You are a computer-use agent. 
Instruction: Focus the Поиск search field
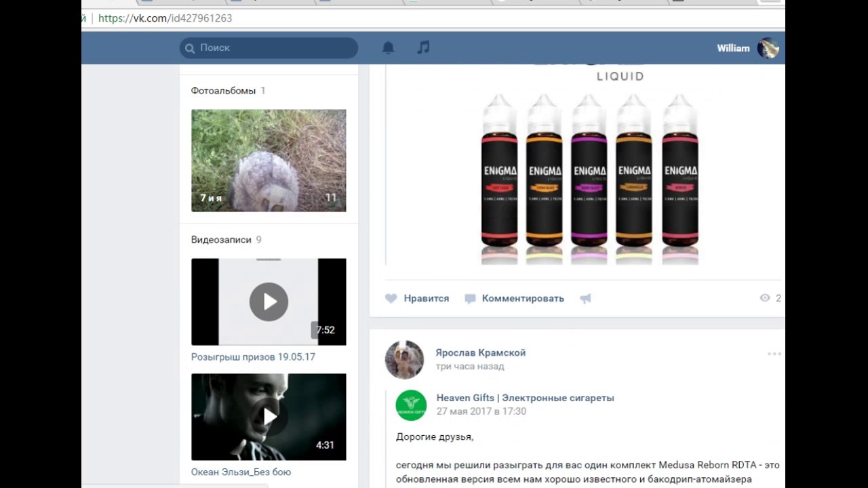coord(269,48)
